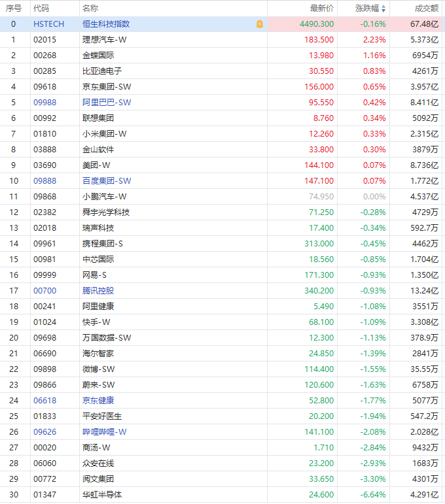Open 阿里巴巴-SW stock link

107,103
